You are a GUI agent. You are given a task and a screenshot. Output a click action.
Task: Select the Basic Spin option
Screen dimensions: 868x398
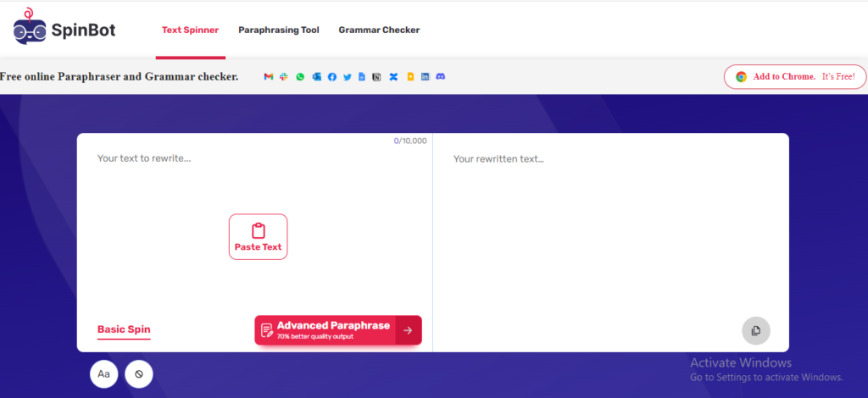point(124,330)
